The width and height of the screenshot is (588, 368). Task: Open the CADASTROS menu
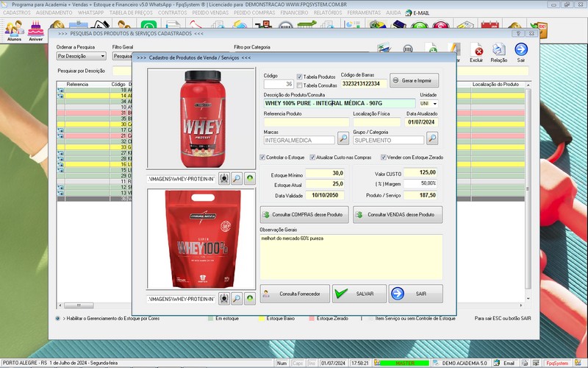click(x=17, y=13)
